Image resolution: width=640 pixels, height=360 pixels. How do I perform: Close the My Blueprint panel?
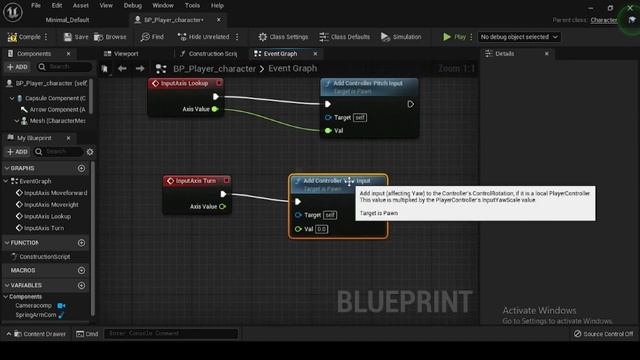click(69, 138)
